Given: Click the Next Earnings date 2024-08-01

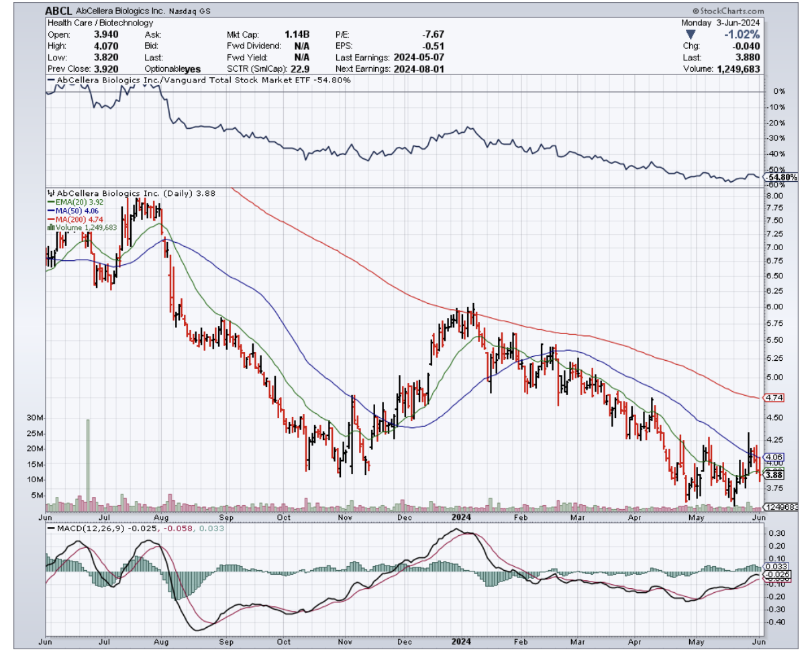Looking at the screenshot, I should [418, 68].
